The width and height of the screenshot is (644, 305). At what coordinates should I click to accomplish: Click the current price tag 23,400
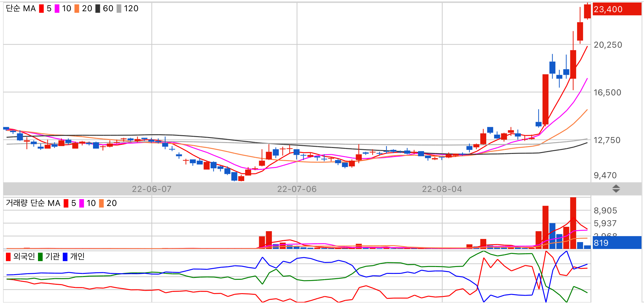(617, 9)
